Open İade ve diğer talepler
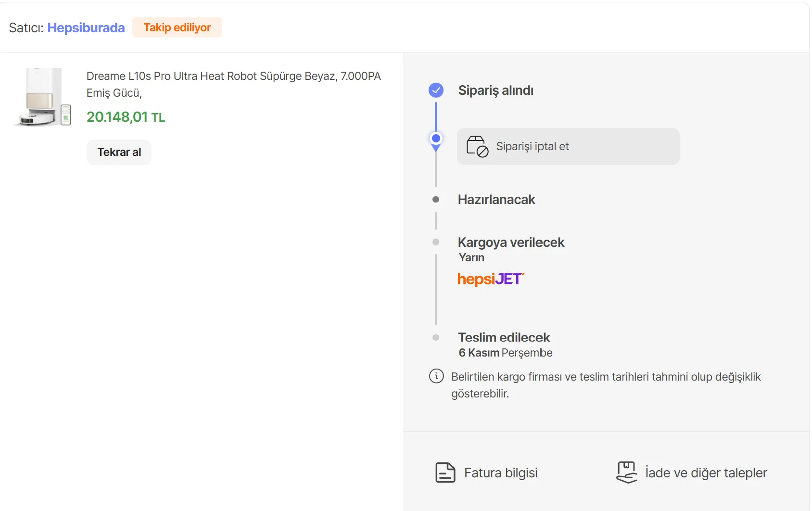The width and height of the screenshot is (812, 511). pyautogui.click(x=706, y=473)
